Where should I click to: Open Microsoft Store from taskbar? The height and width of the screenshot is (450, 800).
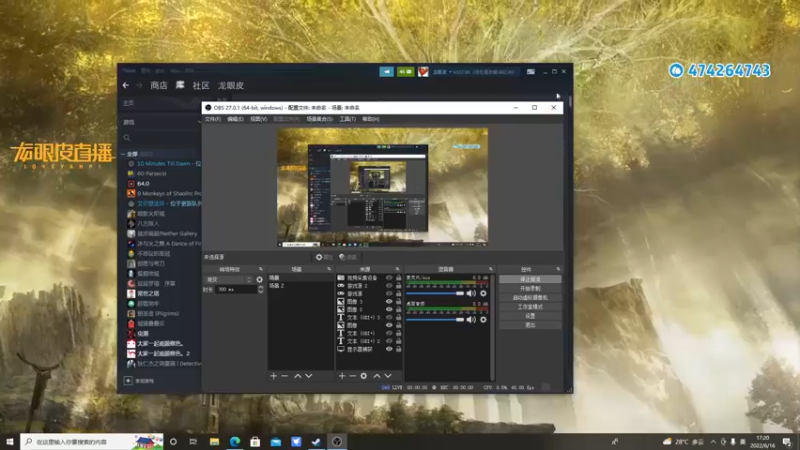pos(255,441)
